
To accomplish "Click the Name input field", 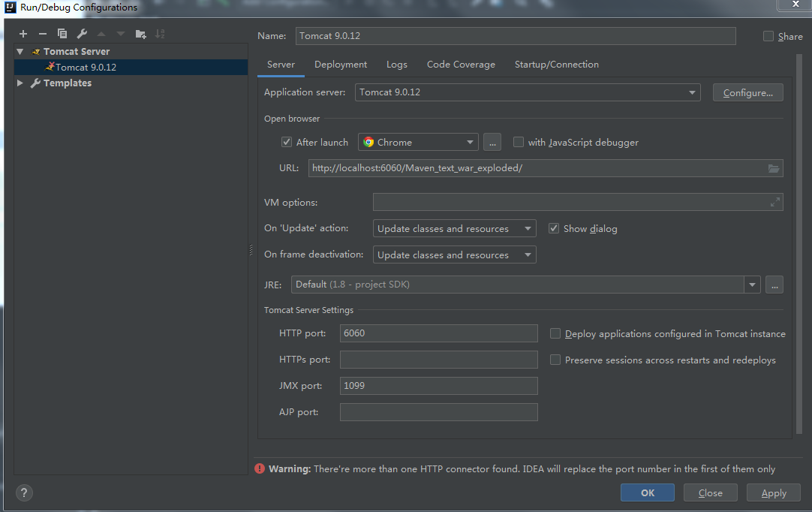I will 516,36.
